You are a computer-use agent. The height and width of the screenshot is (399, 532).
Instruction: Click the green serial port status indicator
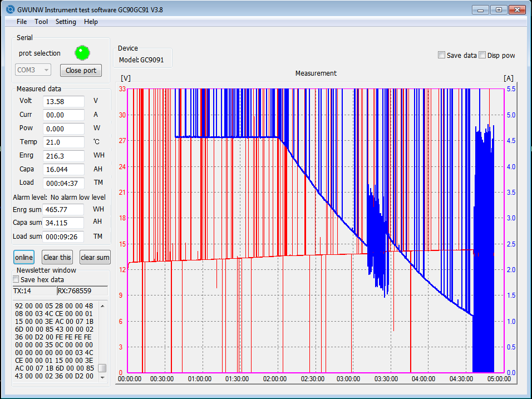(x=82, y=53)
